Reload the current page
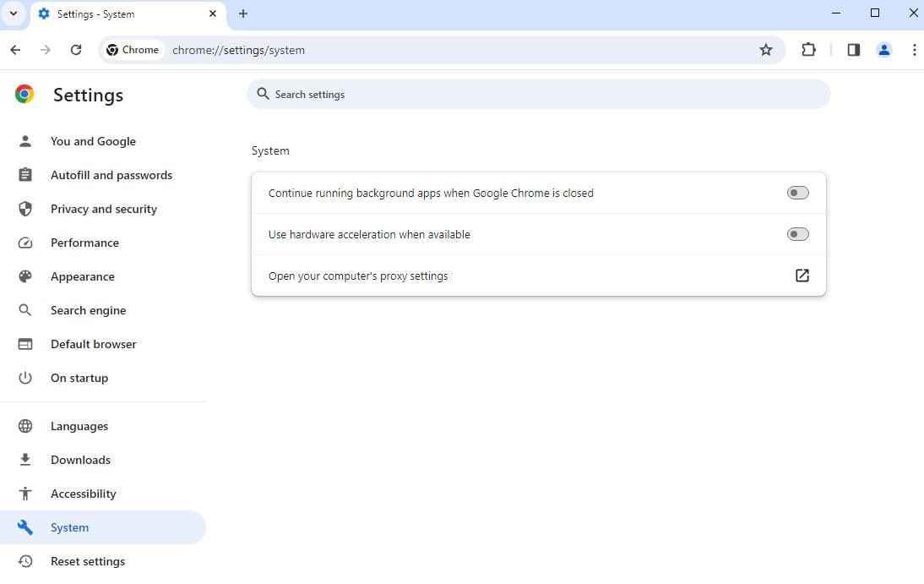 pyautogui.click(x=76, y=50)
